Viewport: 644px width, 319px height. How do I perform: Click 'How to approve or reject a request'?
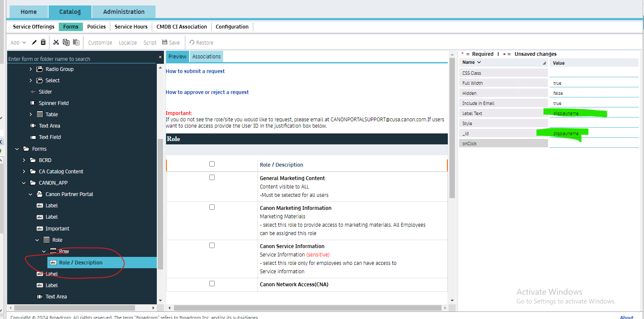click(x=207, y=92)
